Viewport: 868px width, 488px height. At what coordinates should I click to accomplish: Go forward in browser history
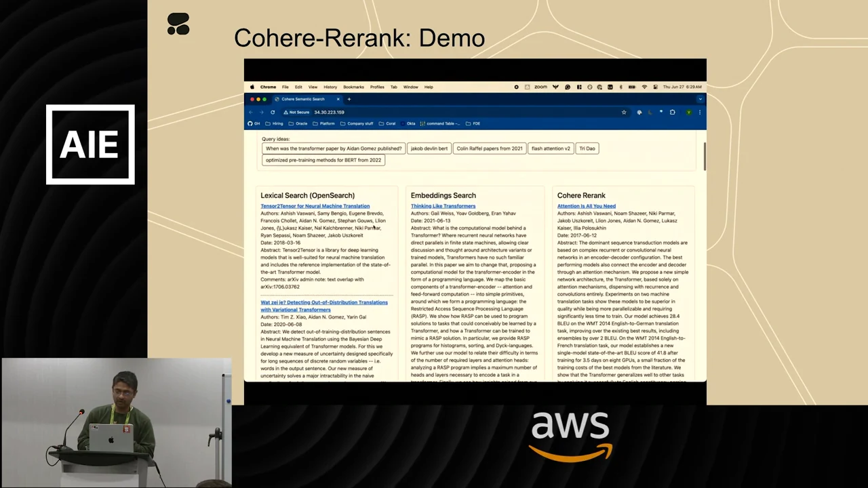click(262, 112)
